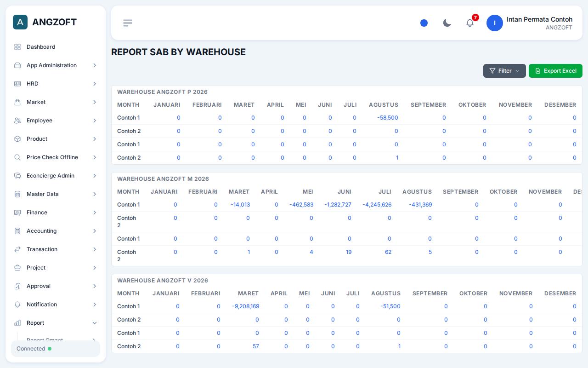Viewport: 588px width, 368px height.
Task: Expand the App Administration chevron
Action: pos(95,65)
